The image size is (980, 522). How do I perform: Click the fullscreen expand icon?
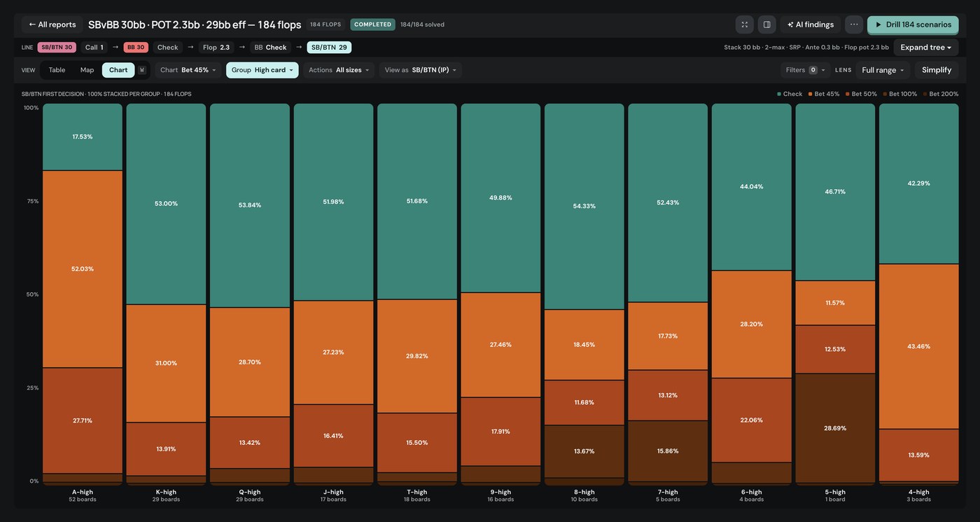pyautogui.click(x=744, y=25)
